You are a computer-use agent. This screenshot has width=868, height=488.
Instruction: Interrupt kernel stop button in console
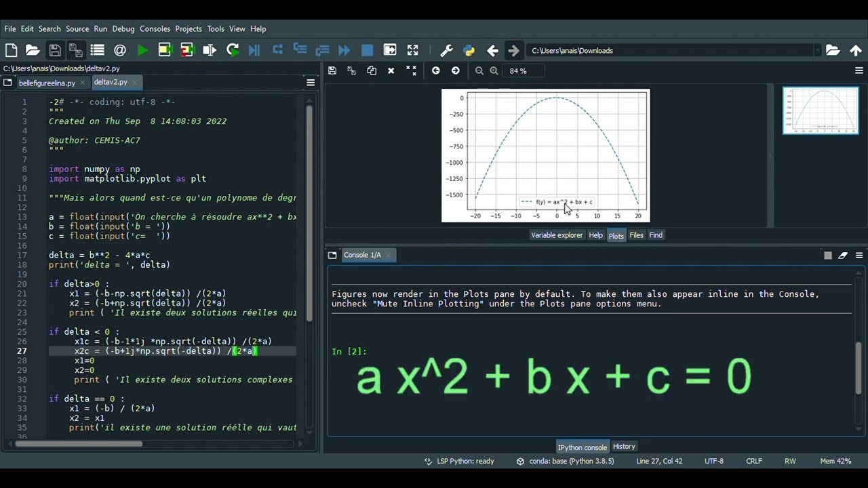(828, 256)
